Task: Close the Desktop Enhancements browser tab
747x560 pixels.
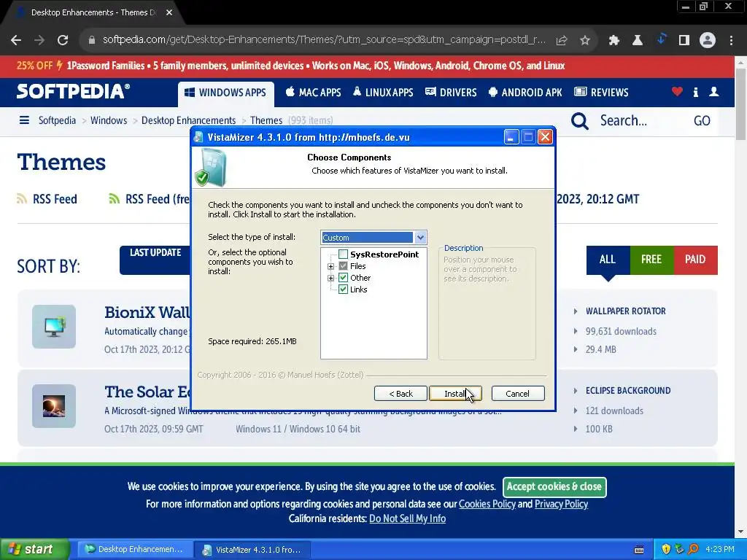Action: point(169,12)
